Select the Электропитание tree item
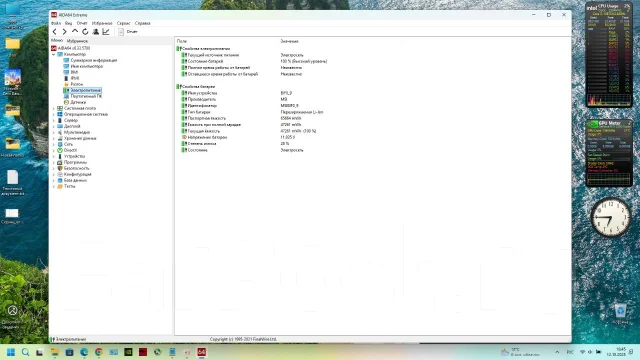Screen dimensions: 640x360 pos(85,90)
